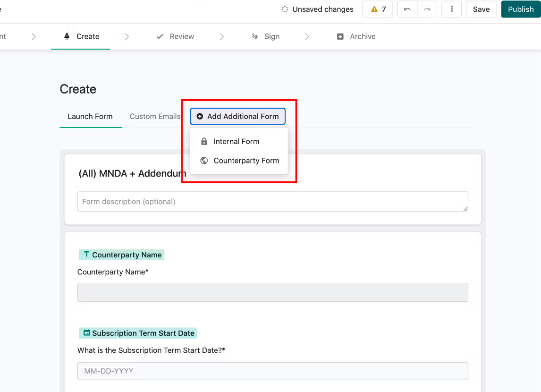Open the Add Additional Form dropdown
Viewport: 541px width, 392px height.
click(237, 116)
